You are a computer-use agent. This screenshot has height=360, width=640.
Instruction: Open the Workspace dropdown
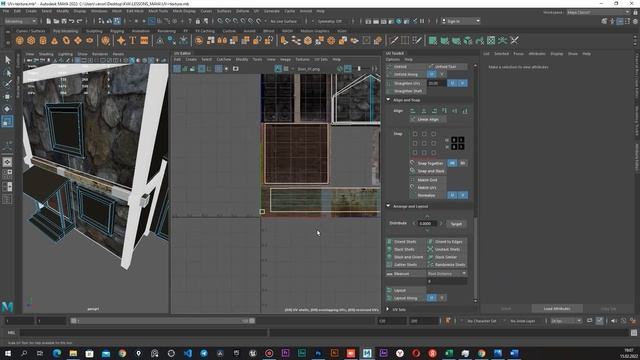point(598,12)
